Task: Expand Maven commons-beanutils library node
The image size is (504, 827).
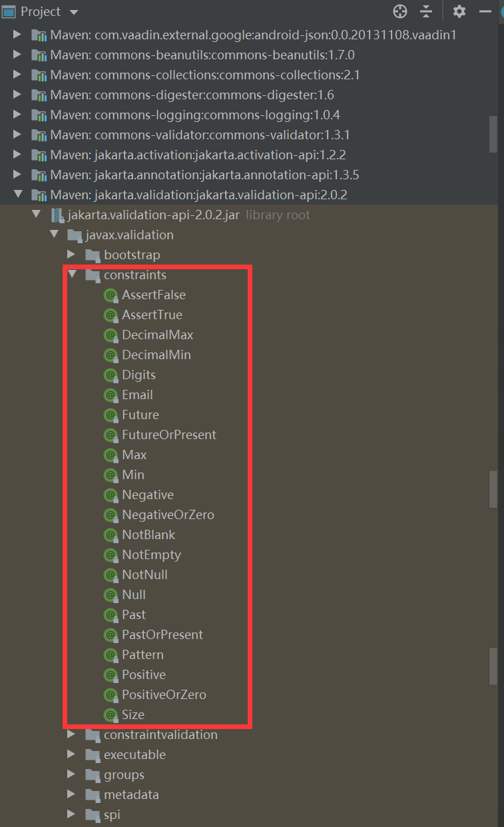Action: [18, 55]
